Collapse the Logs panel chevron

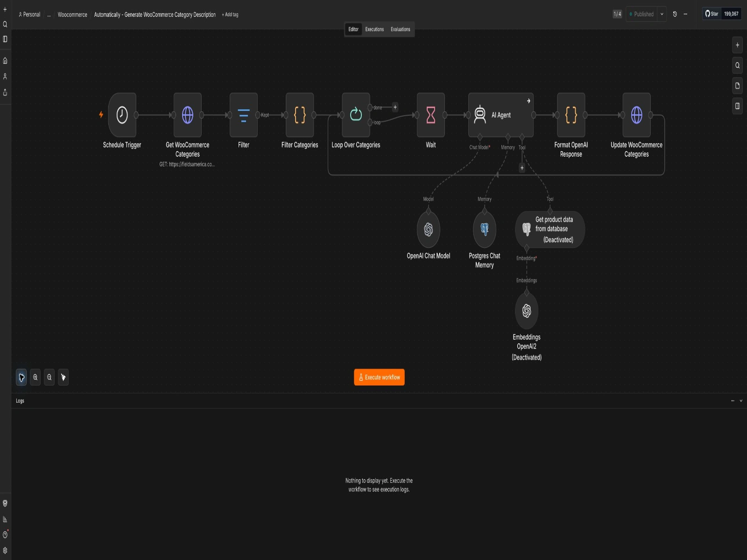tap(741, 401)
